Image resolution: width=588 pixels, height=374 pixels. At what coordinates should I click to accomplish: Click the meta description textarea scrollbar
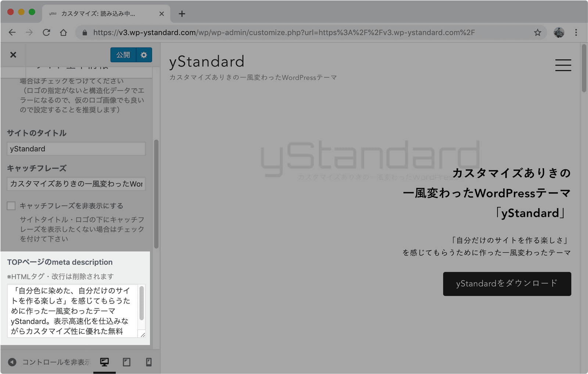(141, 303)
